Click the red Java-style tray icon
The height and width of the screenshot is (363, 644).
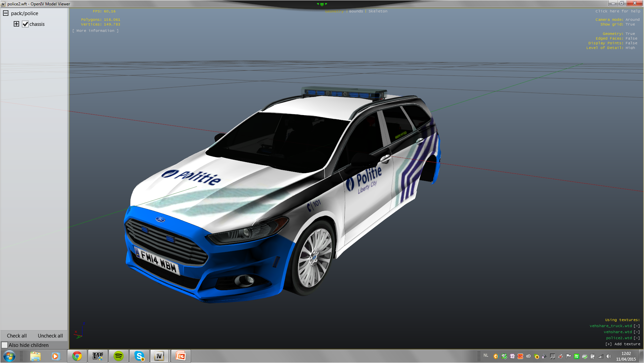(x=561, y=356)
